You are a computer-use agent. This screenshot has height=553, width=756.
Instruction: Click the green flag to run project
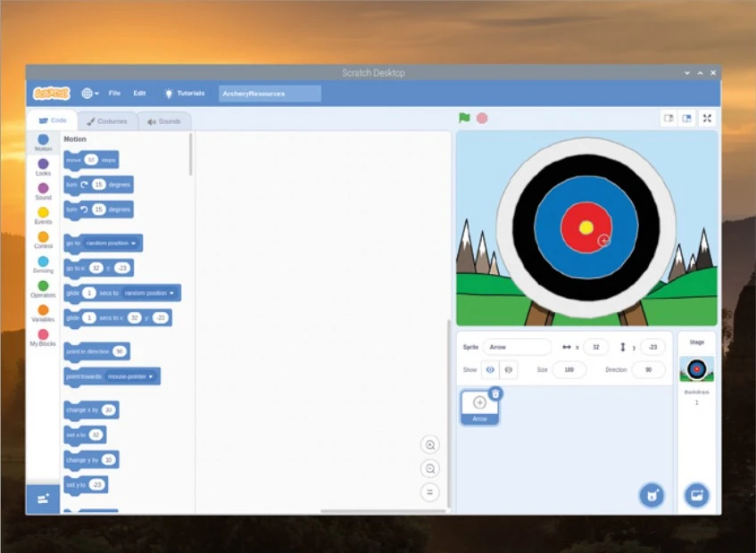(464, 118)
